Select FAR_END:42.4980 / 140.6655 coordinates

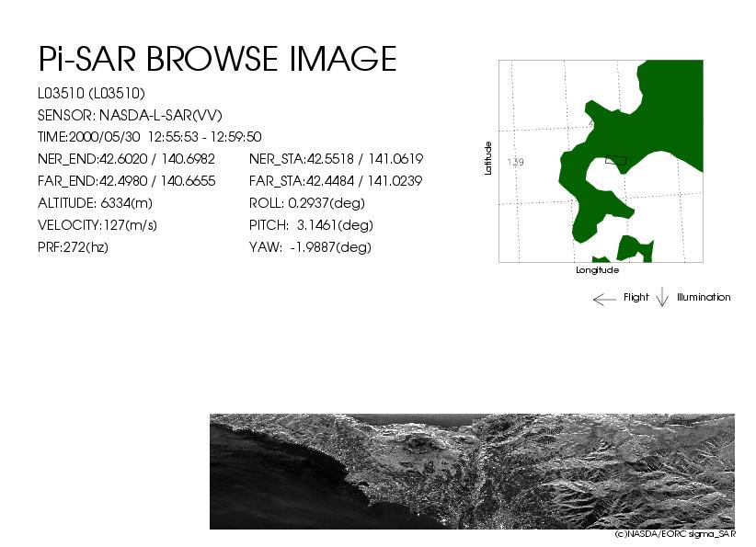(x=126, y=181)
